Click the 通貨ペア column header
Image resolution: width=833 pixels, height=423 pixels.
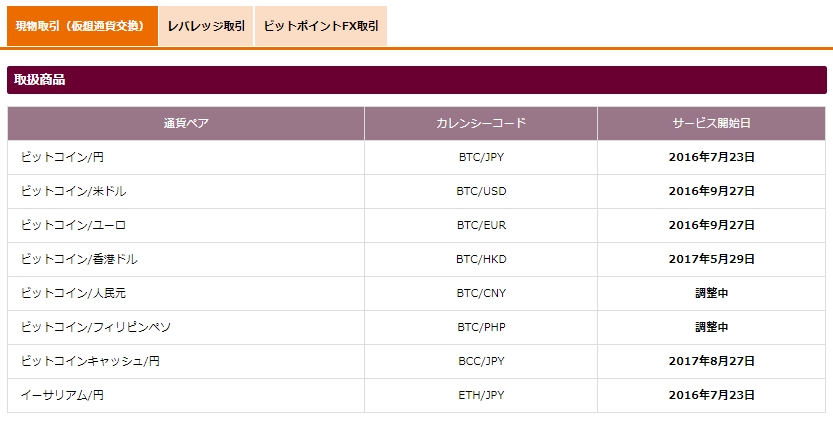tap(186, 124)
